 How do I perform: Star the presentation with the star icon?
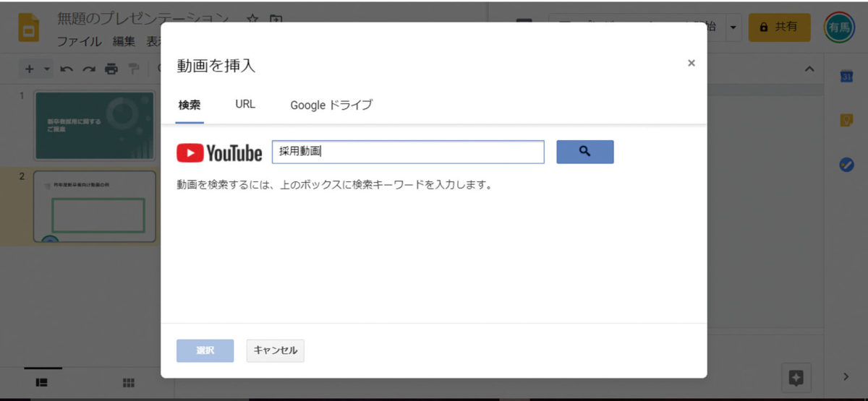252,20
